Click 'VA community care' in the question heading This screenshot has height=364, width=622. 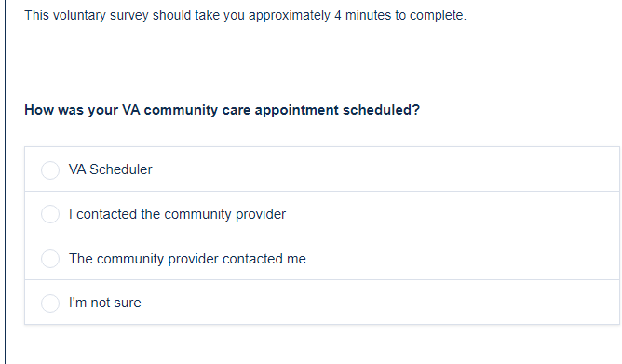186,110
